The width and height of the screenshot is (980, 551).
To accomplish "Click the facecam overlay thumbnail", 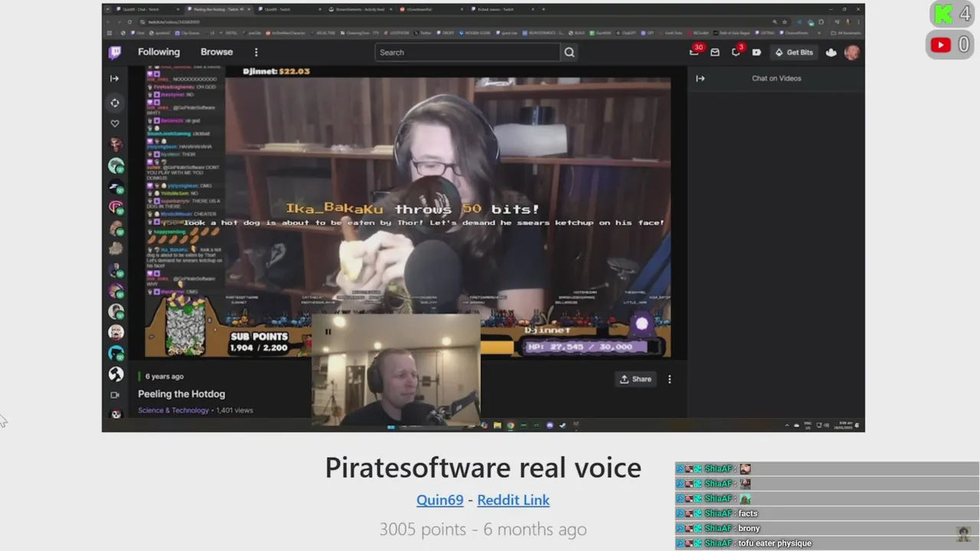I will pos(396,369).
